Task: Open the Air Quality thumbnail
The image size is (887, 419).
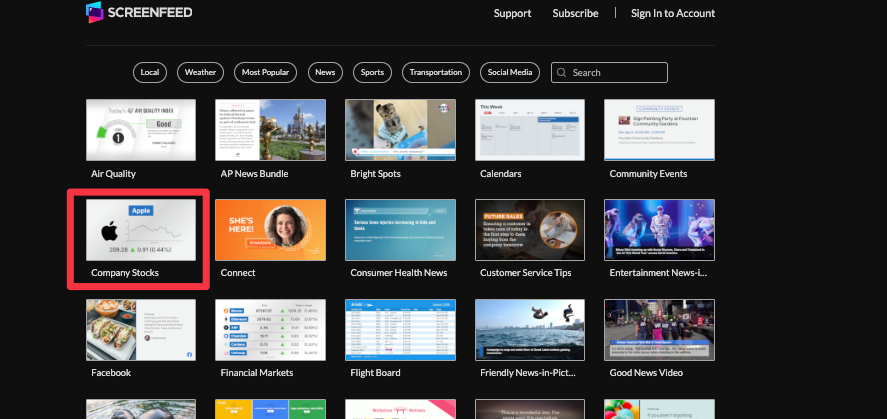Action: click(x=141, y=130)
